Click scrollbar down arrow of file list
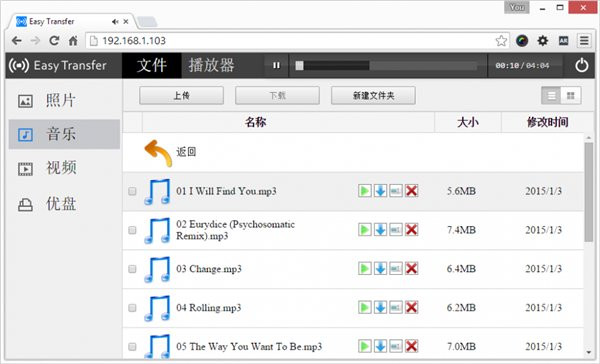Viewport: 600px width, 364px height. pyautogui.click(x=589, y=352)
